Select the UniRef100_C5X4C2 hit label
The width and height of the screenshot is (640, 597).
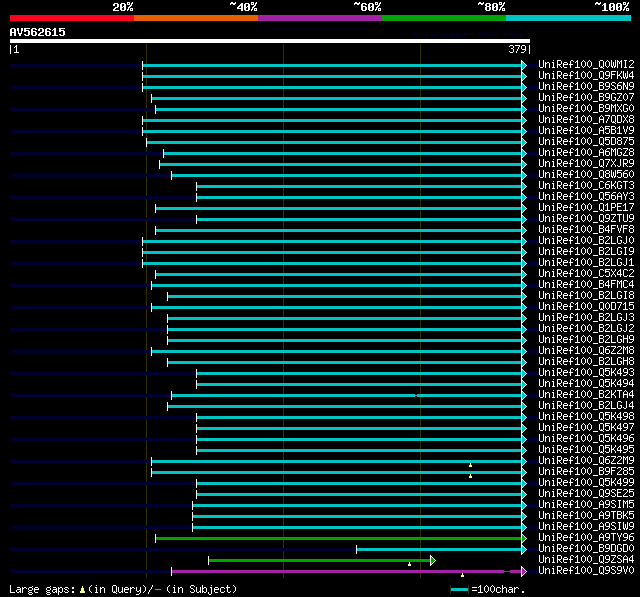pyautogui.click(x=586, y=274)
